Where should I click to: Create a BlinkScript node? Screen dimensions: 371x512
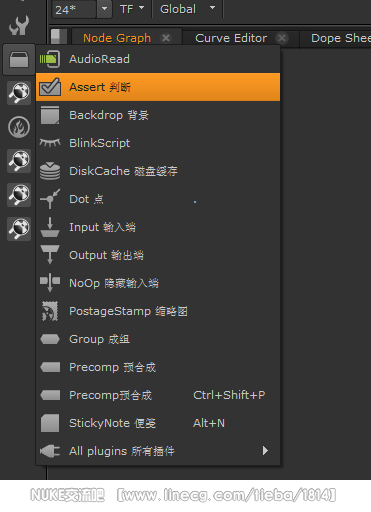pyautogui.click(x=158, y=143)
